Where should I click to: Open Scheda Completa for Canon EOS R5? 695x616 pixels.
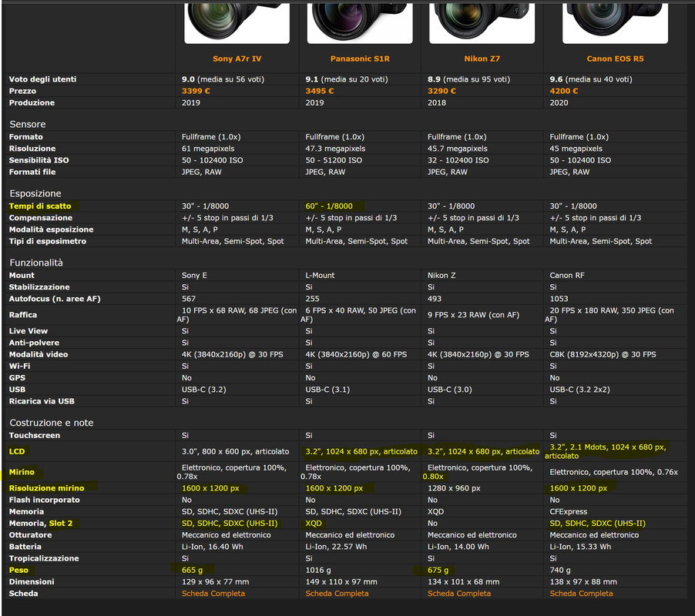coord(581,594)
